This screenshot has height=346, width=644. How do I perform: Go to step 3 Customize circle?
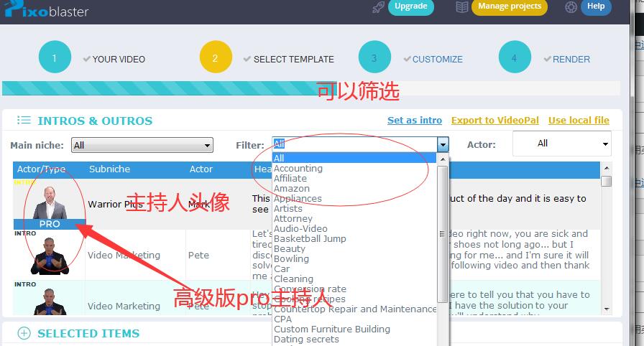[374, 59]
